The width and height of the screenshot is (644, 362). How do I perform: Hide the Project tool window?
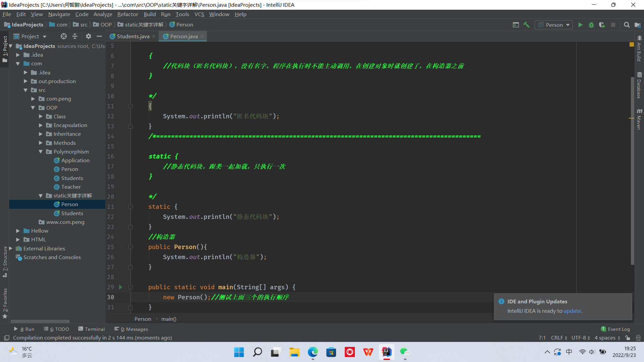point(99,36)
